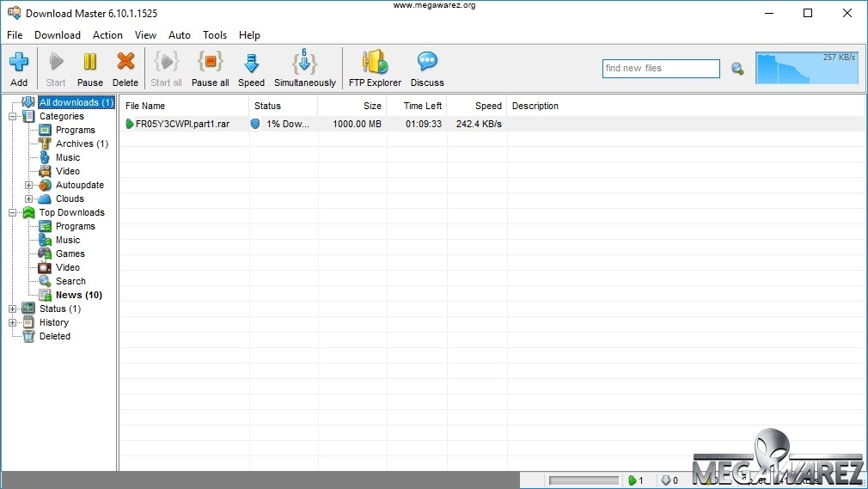Open the Auto menu
The image size is (868, 489).
pos(180,35)
